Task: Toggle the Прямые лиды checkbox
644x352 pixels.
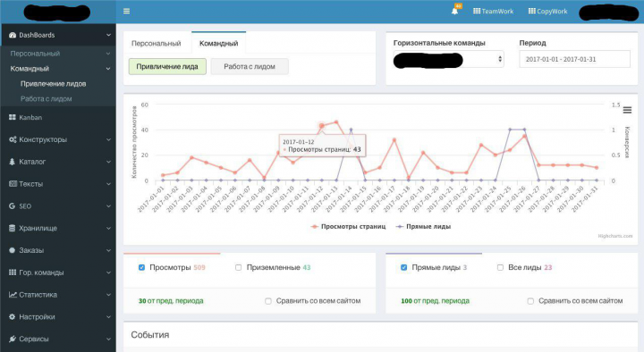Action: click(403, 267)
